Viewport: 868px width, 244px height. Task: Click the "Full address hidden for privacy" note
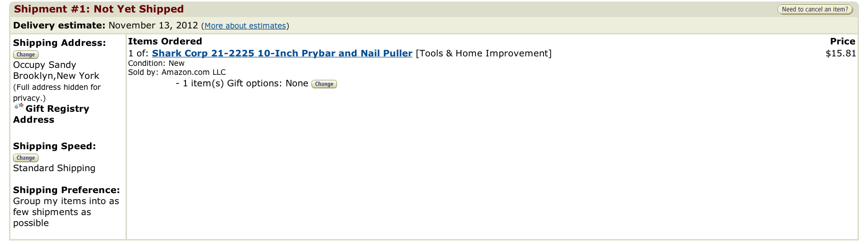(x=56, y=92)
